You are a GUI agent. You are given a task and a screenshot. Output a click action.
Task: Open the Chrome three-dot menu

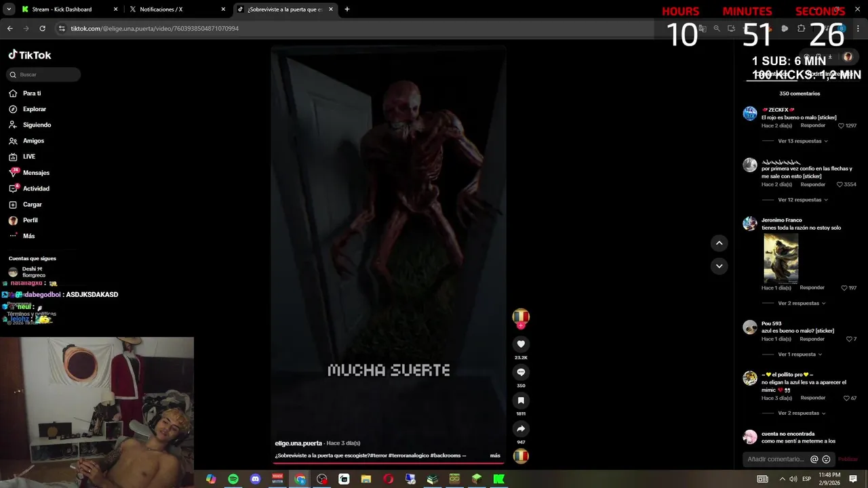pyautogui.click(x=859, y=28)
